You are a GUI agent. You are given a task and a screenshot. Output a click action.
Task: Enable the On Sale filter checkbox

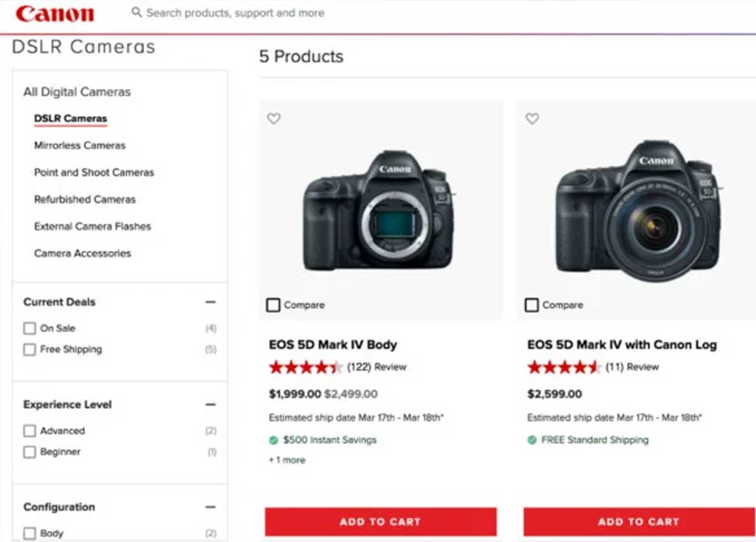point(30,329)
